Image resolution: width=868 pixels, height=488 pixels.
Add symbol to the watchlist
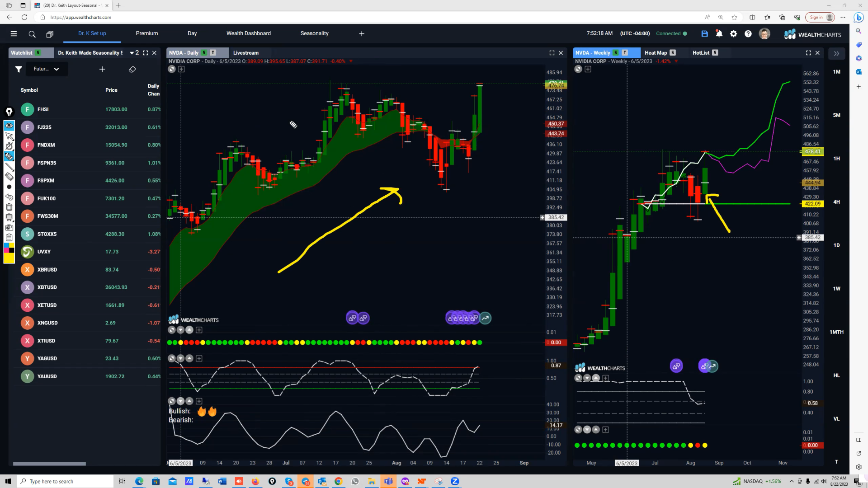pyautogui.click(x=102, y=69)
